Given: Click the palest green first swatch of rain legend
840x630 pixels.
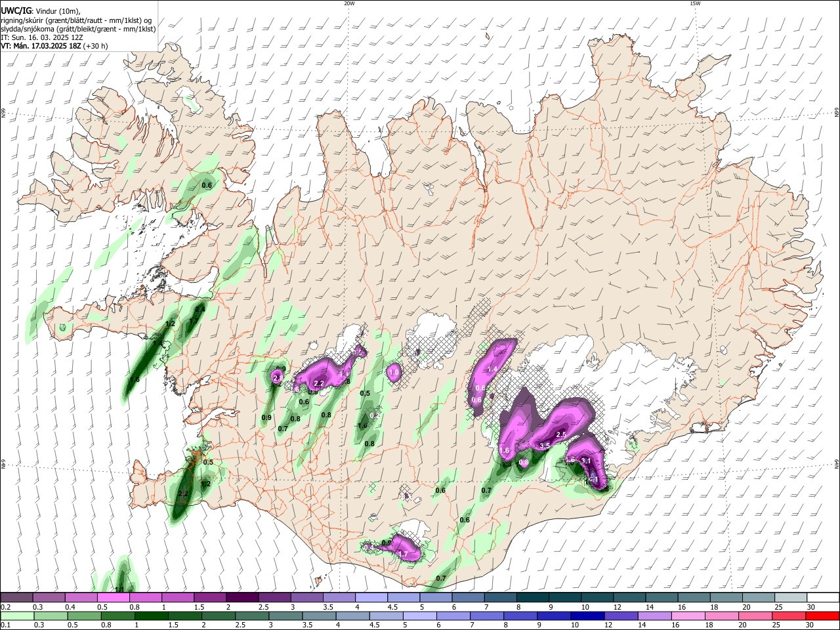Looking at the screenshot, I should pyautogui.click(x=17, y=616).
